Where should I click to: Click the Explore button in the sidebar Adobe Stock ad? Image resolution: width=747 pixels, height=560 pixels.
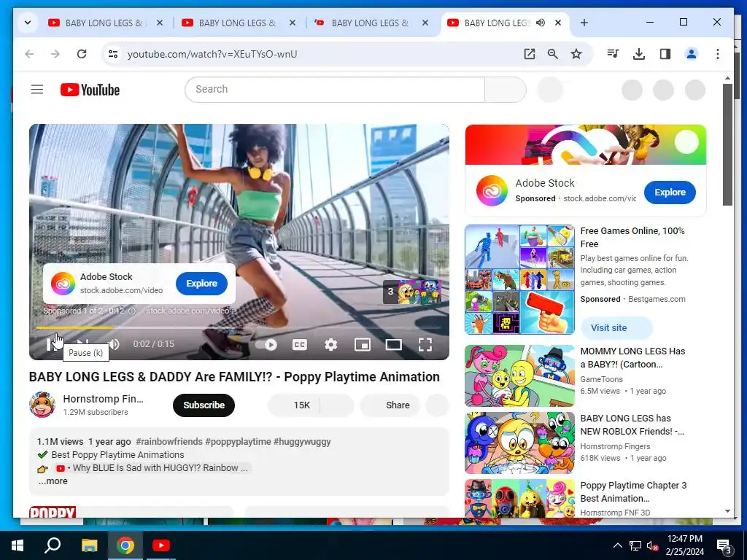(670, 192)
